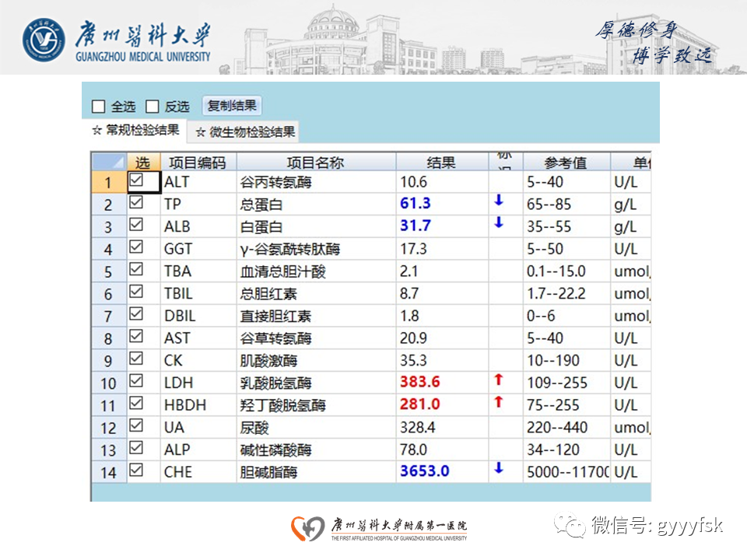Click the star icon on 常规检验结果 tab
This screenshot has height=560, width=747.
coord(95,131)
